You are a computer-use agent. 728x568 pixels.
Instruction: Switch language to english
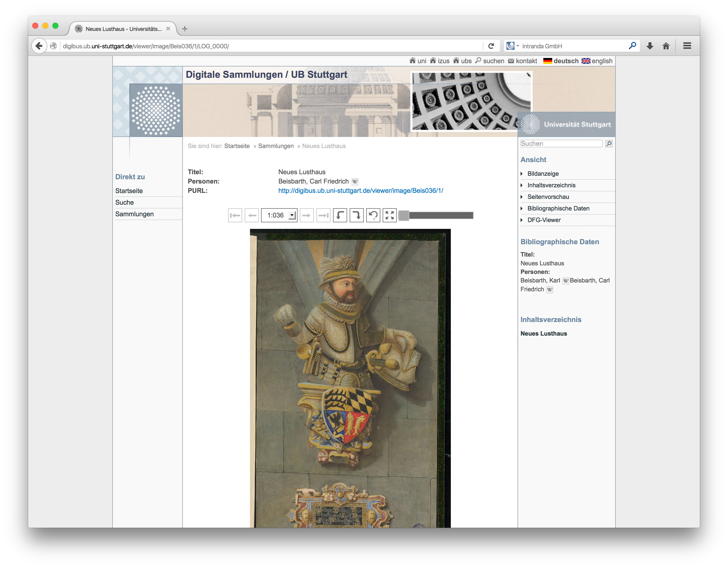597,61
